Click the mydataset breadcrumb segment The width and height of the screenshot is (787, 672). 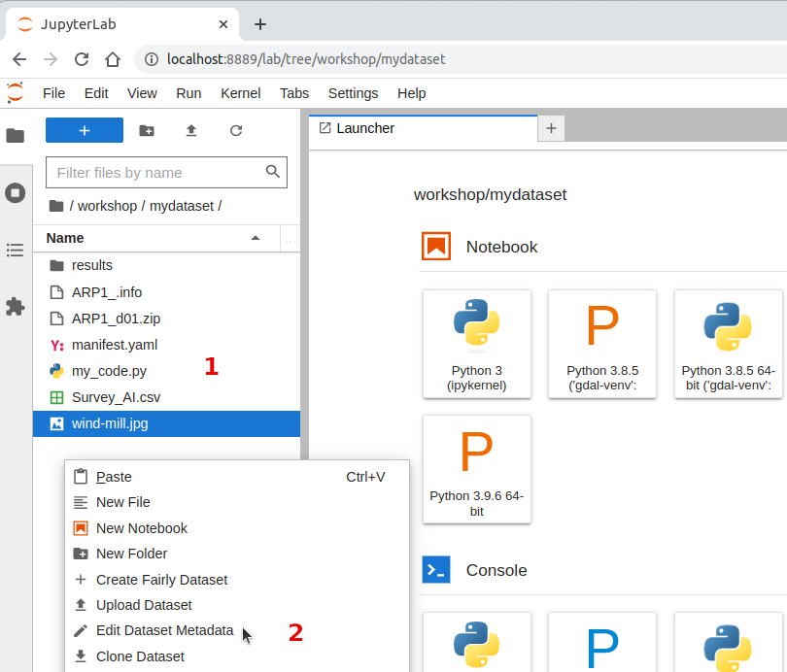point(182,206)
